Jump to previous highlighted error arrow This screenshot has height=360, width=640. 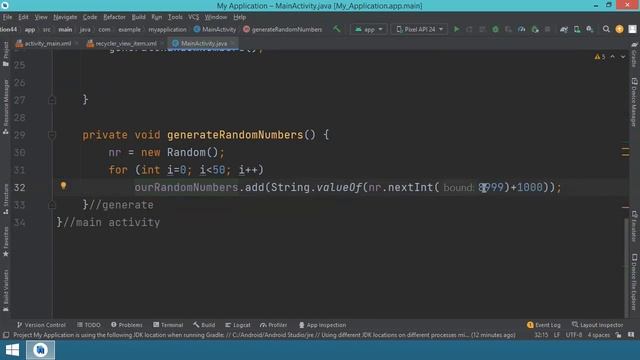(613, 57)
